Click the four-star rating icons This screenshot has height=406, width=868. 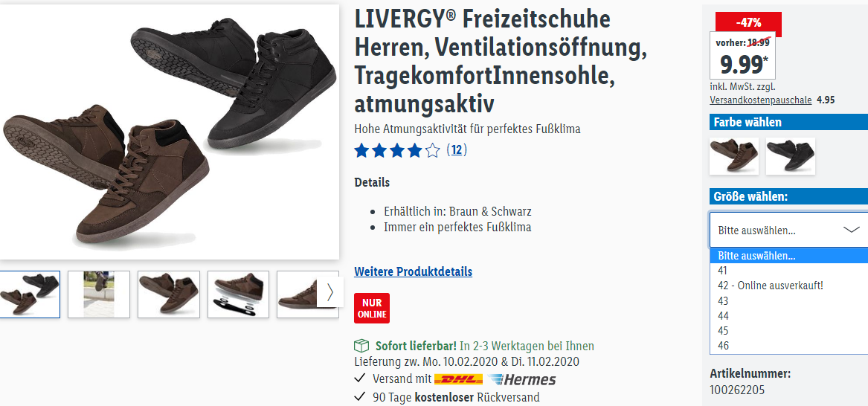pos(397,150)
